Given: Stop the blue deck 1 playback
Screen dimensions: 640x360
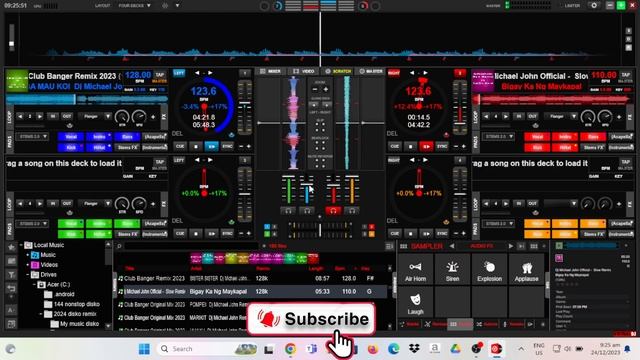Looking at the screenshot, I should (x=196, y=146).
